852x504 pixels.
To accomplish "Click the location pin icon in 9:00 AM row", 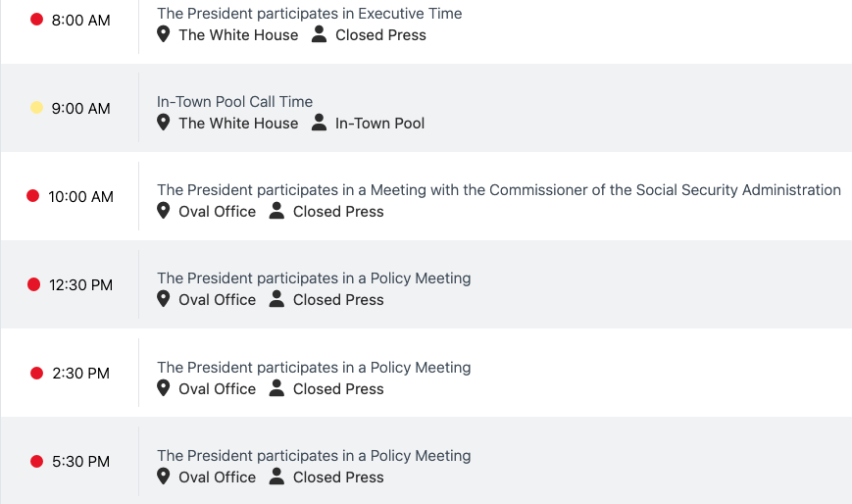I will [x=164, y=123].
